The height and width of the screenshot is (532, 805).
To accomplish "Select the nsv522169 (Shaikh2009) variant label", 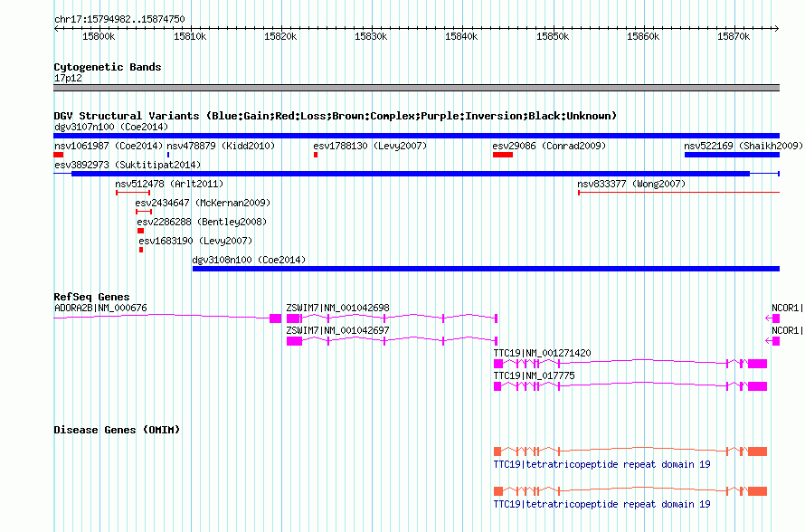I will click(x=743, y=146).
